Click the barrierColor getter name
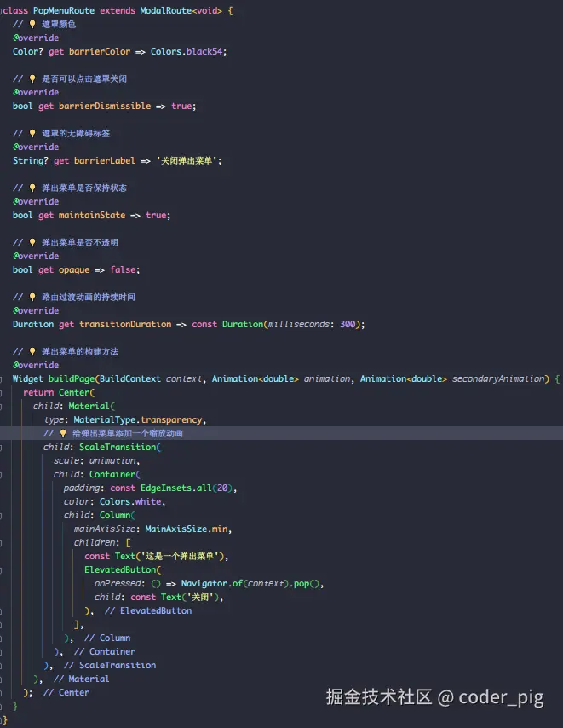563x728 pixels. pos(100,51)
